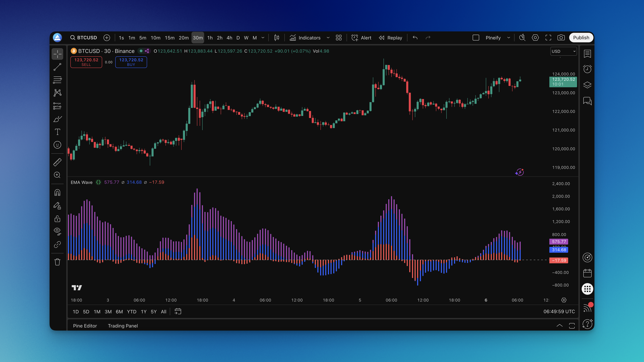Toggle lock all drawing tools
Screen dimensions: 644x362
(57, 219)
